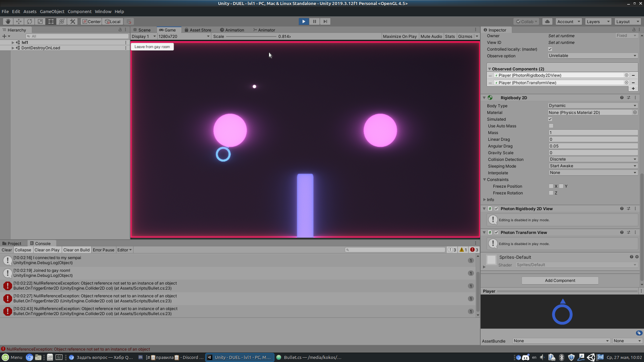Toggle console info messages filter

tap(452, 250)
